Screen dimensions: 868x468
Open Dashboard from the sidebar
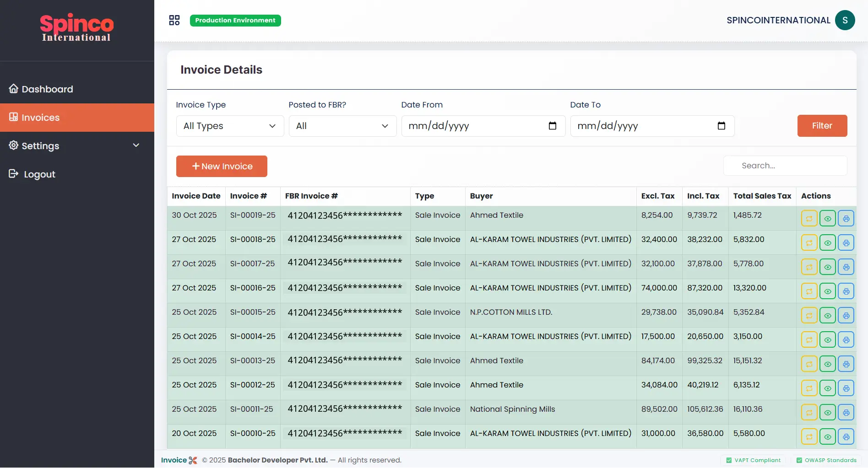coord(47,89)
